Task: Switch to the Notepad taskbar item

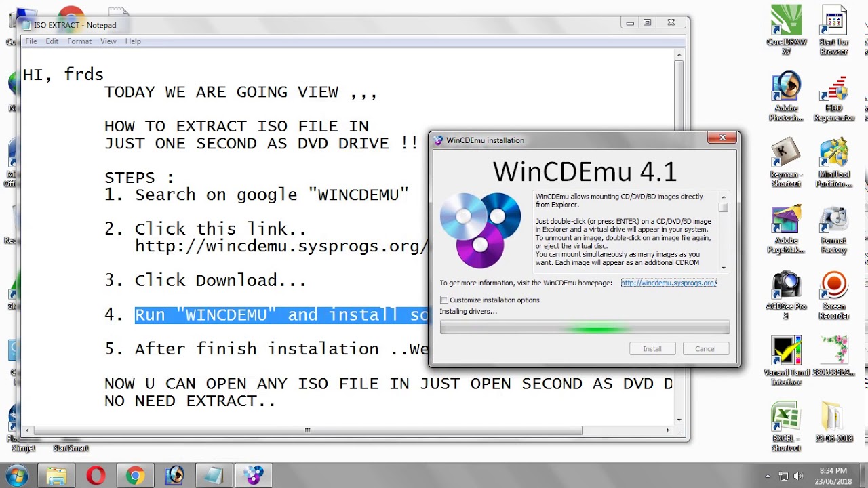Action: pos(214,476)
